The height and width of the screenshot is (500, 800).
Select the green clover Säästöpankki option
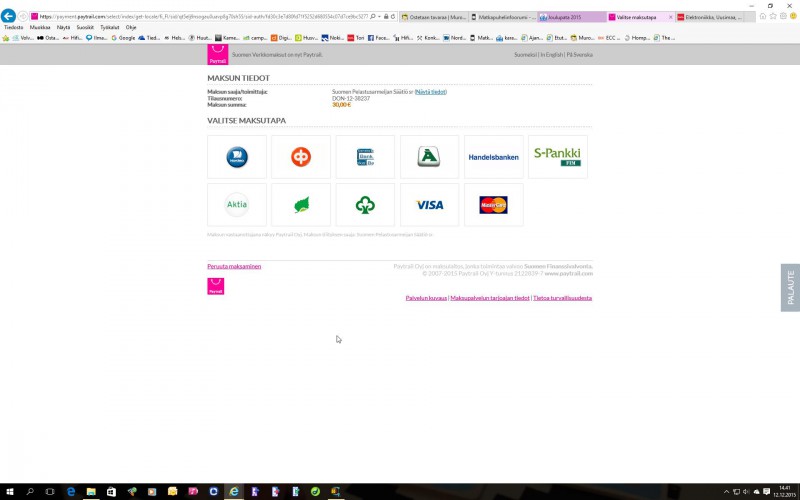coord(365,205)
